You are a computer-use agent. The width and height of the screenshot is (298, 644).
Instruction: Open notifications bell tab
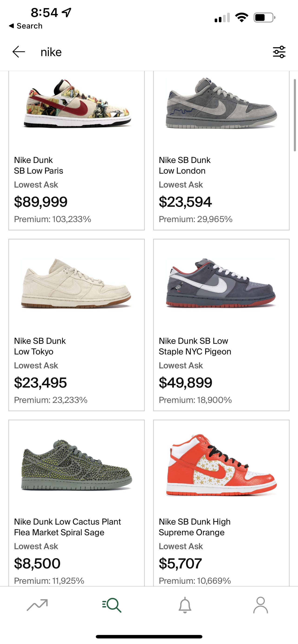pyautogui.click(x=185, y=605)
